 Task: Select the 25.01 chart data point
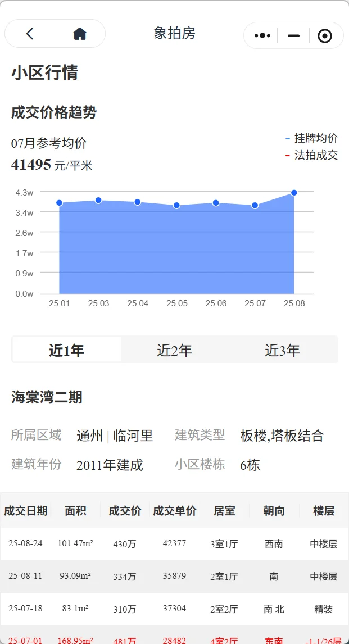coord(59,203)
